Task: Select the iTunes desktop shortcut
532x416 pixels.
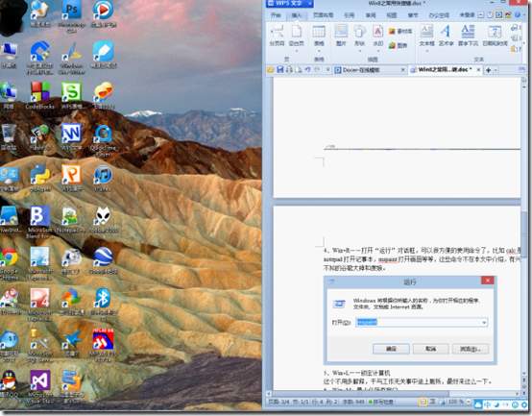Action: (103, 178)
